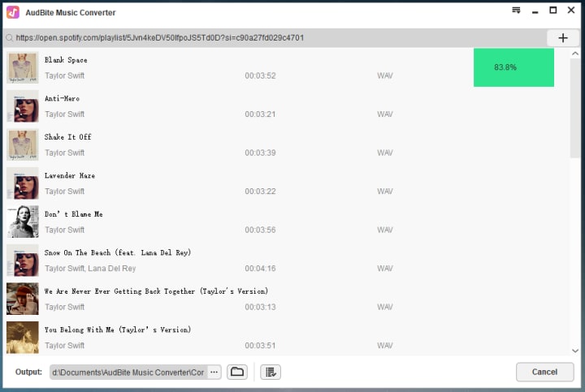585x392 pixels.
Task: Click duration 00:04:16 of Snow On The Beach
Action: [260, 269]
